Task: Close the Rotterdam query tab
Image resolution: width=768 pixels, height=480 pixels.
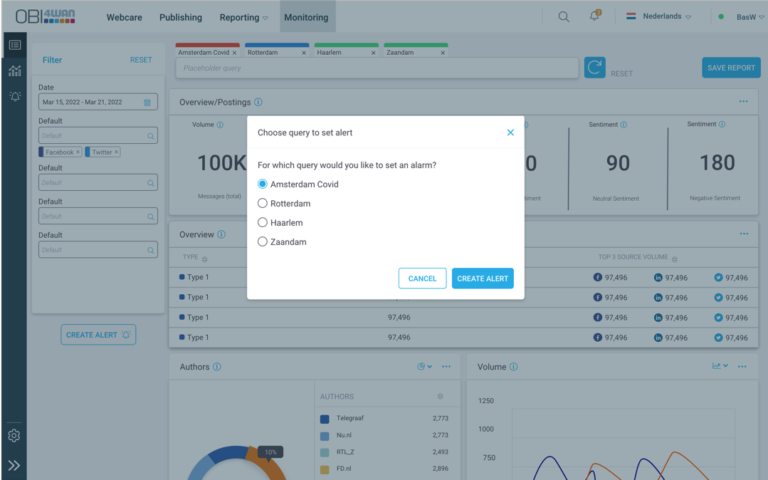Action: pos(304,53)
